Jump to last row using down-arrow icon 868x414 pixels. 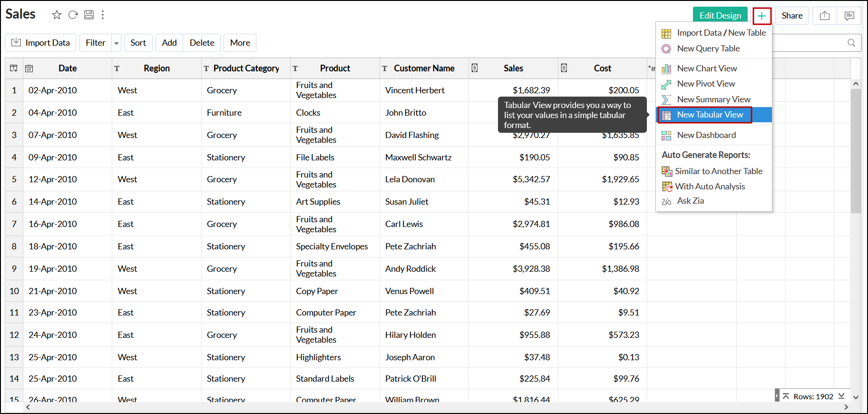click(841, 396)
